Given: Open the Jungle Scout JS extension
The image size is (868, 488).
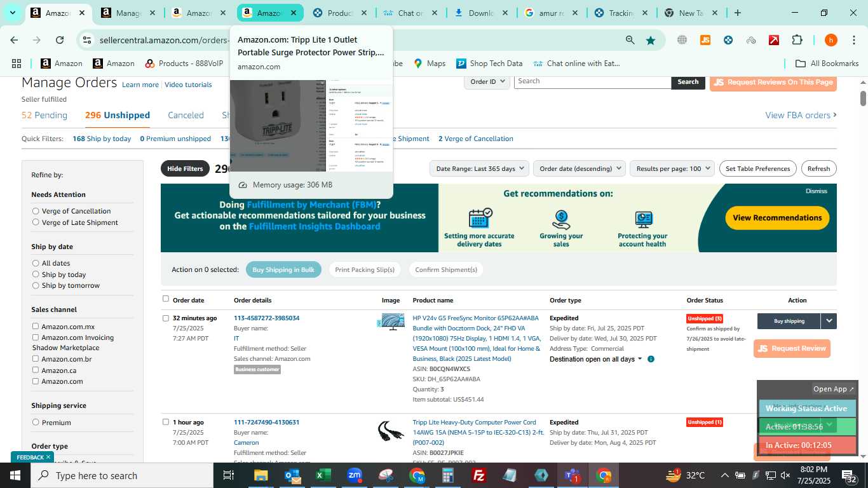Looking at the screenshot, I should point(705,40).
